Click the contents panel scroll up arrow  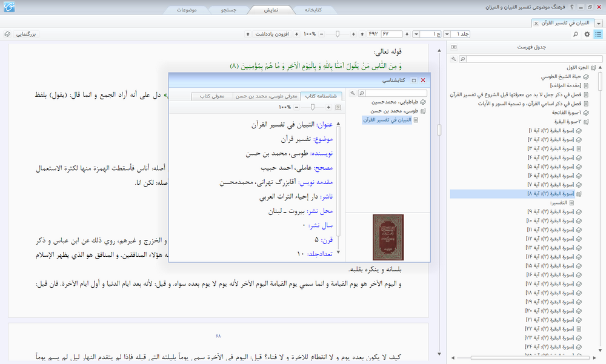[600, 67]
